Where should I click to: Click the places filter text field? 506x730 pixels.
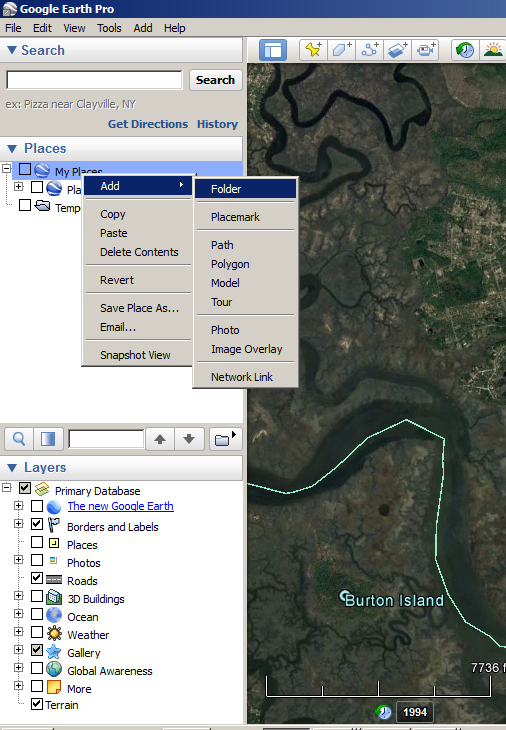pos(106,439)
